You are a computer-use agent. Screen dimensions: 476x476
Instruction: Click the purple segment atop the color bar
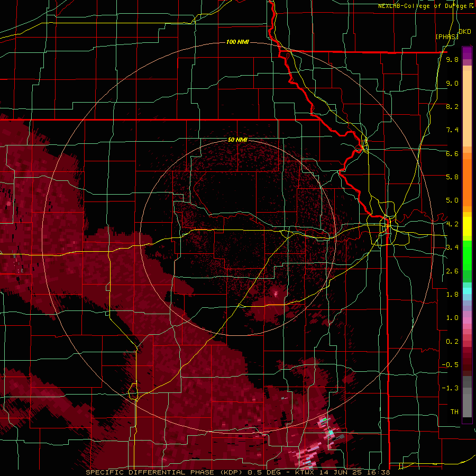tap(467, 53)
